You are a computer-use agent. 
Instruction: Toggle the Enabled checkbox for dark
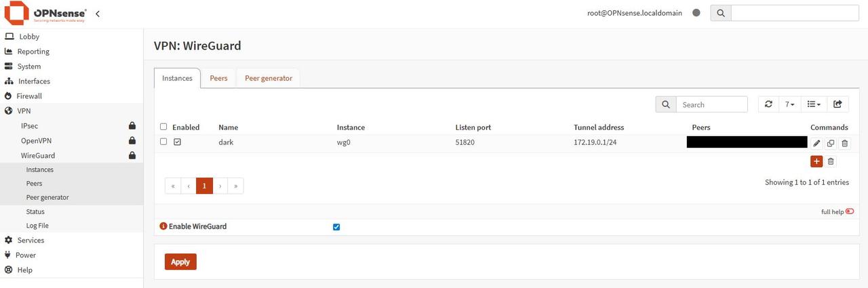point(177,142)
